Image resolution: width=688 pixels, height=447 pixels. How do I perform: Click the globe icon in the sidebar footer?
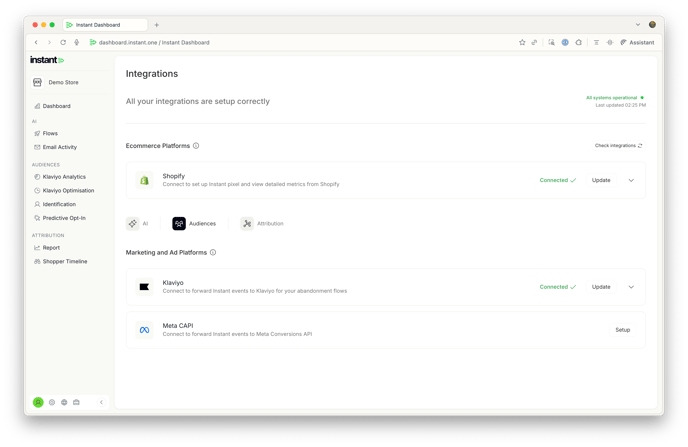[64, 402]
